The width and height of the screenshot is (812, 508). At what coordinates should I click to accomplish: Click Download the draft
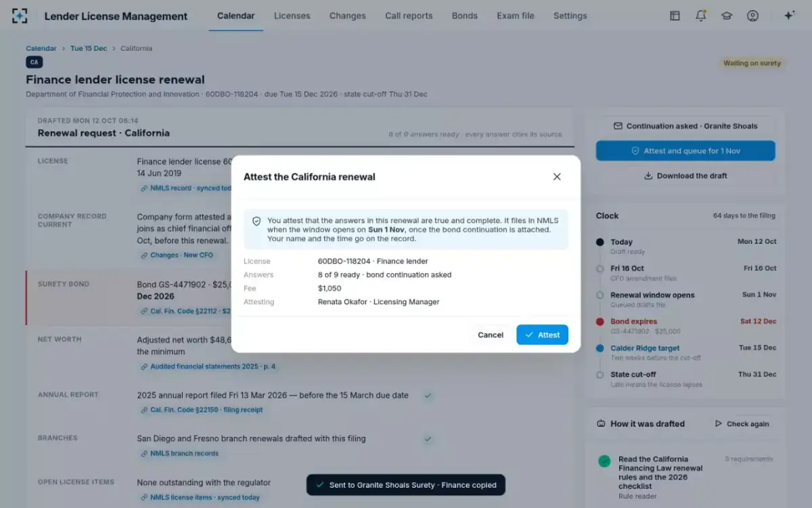pyautogui.click(x=685, y=175)
